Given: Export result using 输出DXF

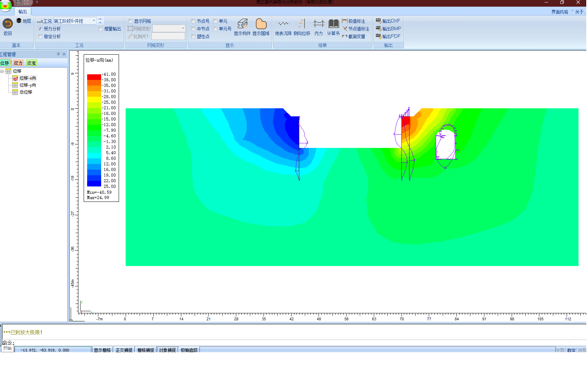Looking at the screenshot, I should (388, 21).
